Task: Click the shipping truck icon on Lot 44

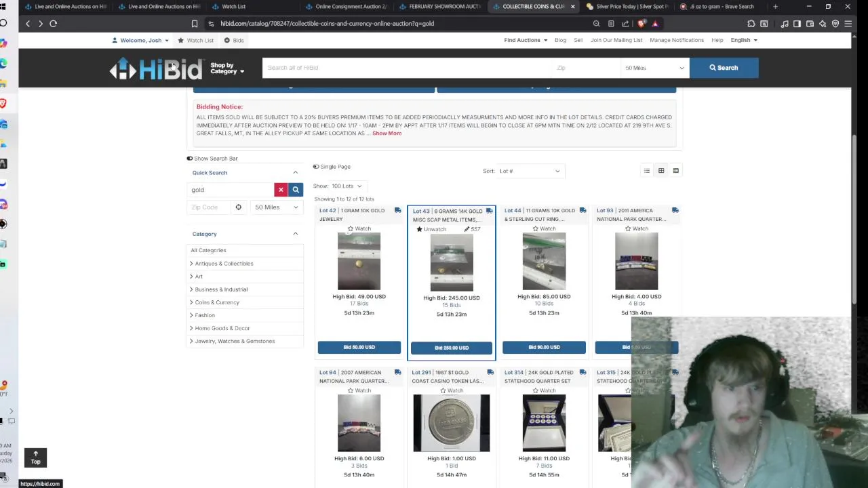Action: (583, 211)
